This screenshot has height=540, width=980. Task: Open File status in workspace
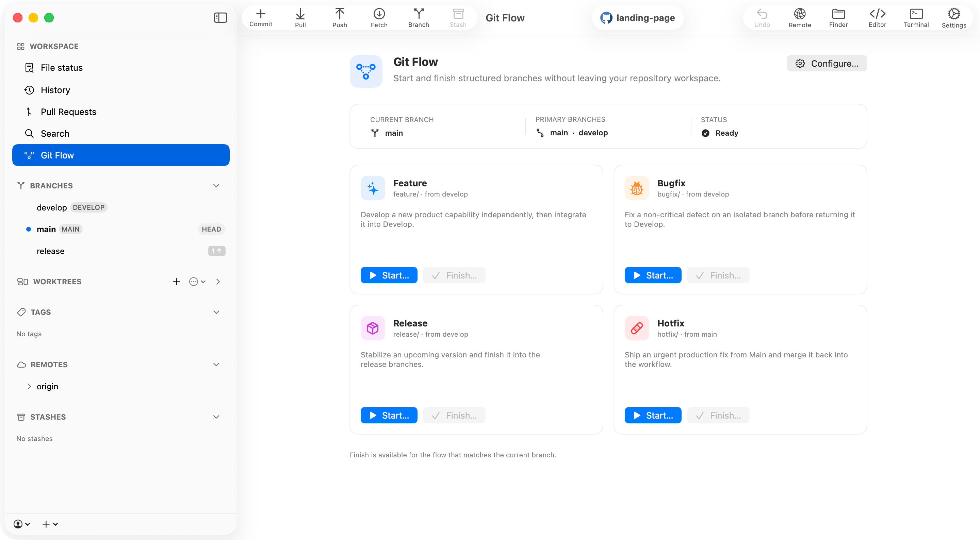(x=120, y=68)
